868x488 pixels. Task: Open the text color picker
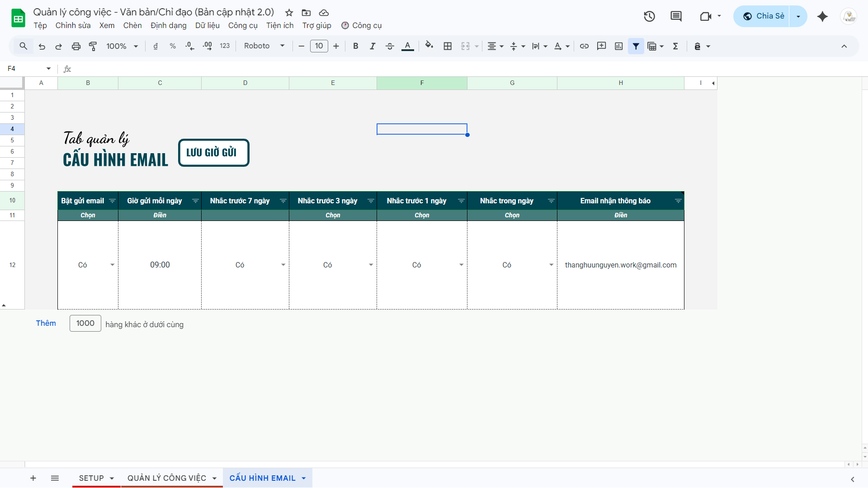pyautogui.click(x=407, y=46)
